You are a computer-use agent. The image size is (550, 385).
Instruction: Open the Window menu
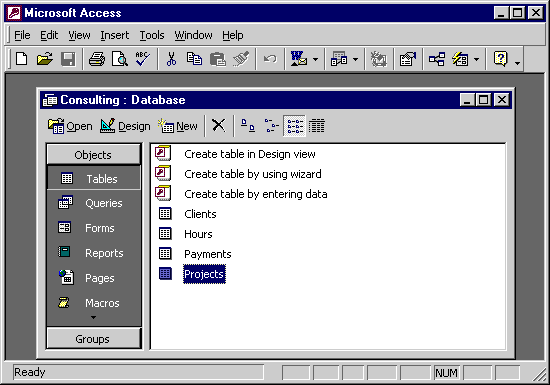click(x=193, y=35)
